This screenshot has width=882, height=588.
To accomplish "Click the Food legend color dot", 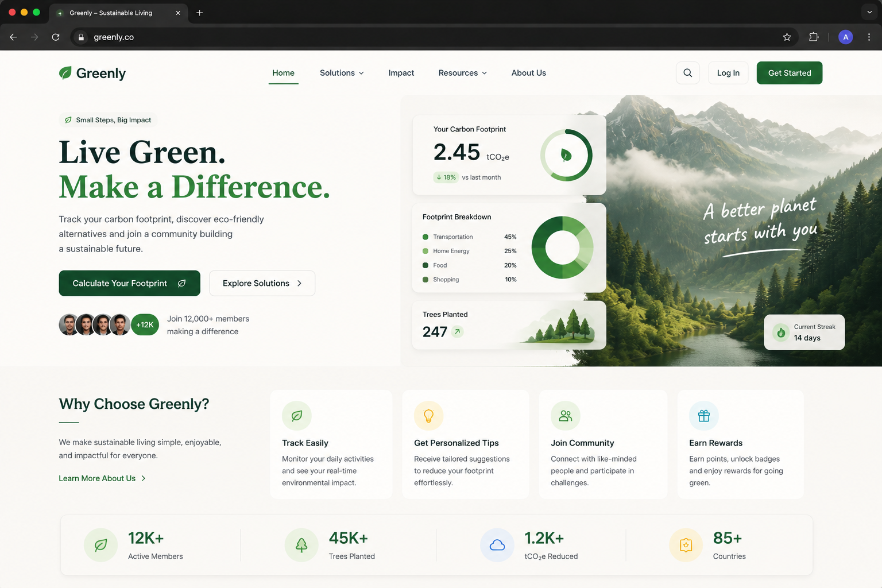I will pos(425,265).
